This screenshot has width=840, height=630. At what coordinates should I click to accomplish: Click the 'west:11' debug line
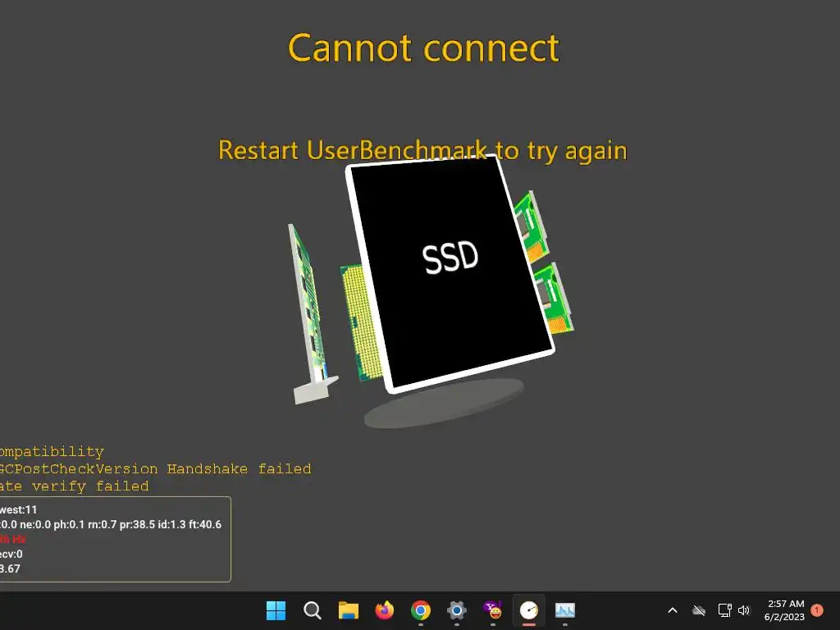tap(18, 509)
